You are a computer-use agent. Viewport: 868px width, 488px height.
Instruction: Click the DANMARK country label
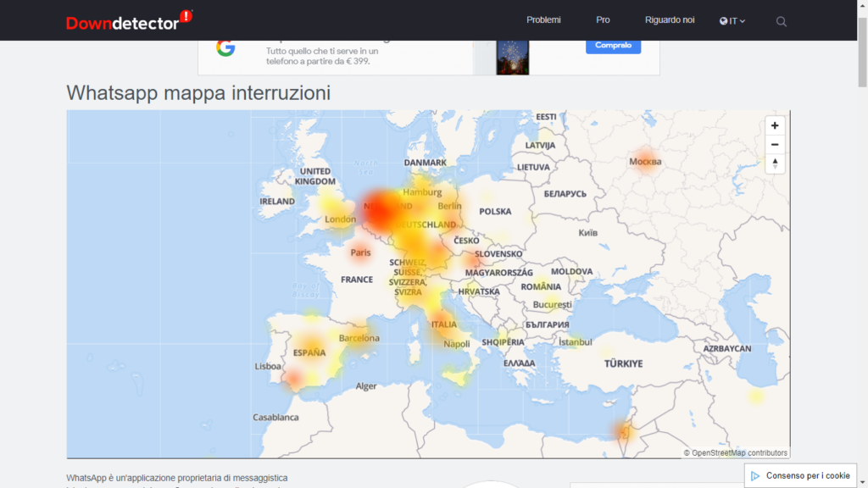point(425,163)
